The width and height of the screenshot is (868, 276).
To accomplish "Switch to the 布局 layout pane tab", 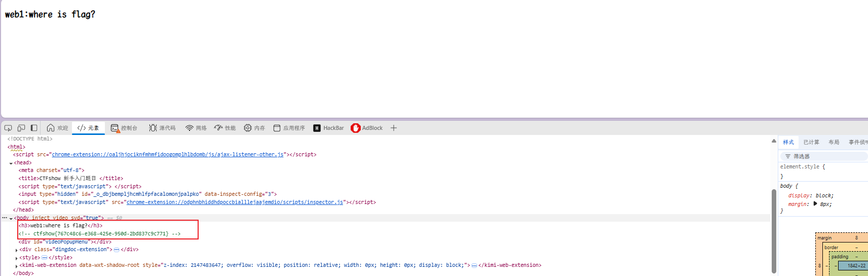I will (834, 142).
